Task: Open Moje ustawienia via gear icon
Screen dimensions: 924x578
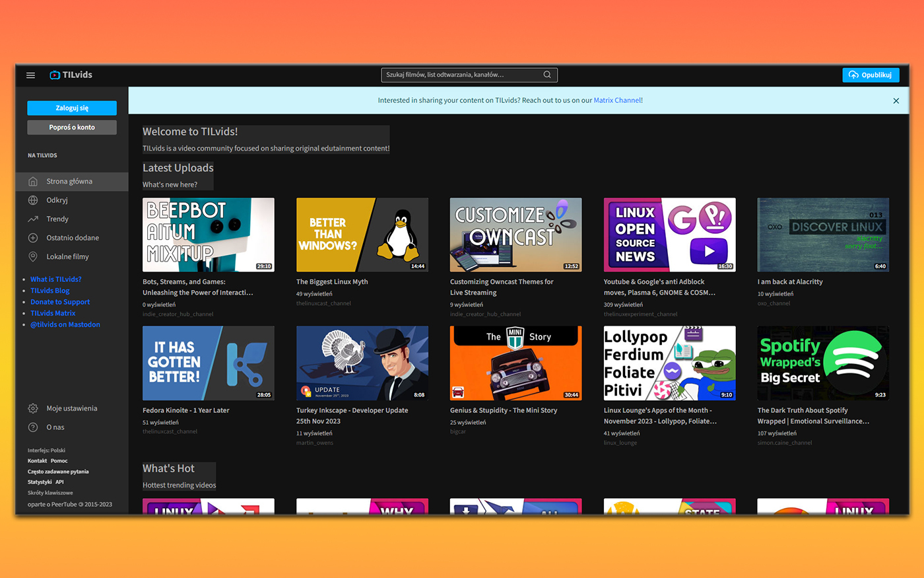Action: coord(33,408)
